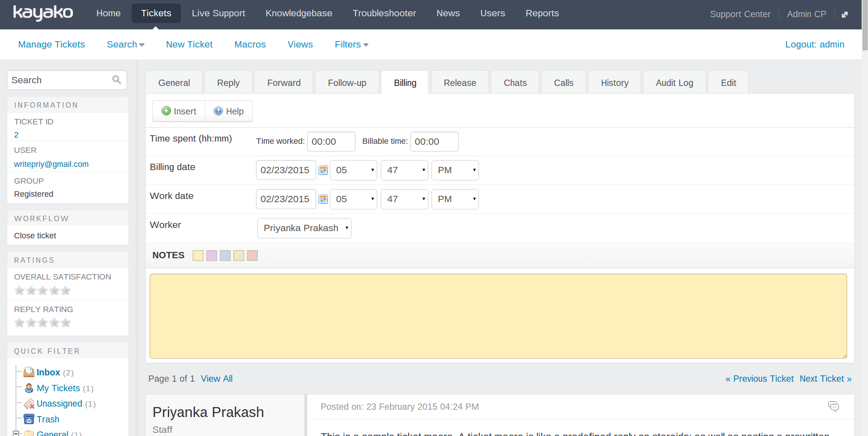Open the Edit tab

pos(728,82)
